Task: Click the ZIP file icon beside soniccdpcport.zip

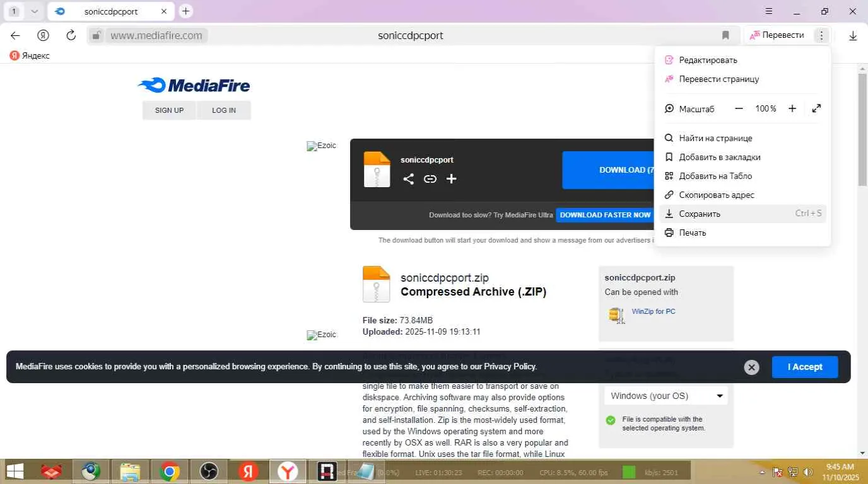Action: [x=377, y=284]
